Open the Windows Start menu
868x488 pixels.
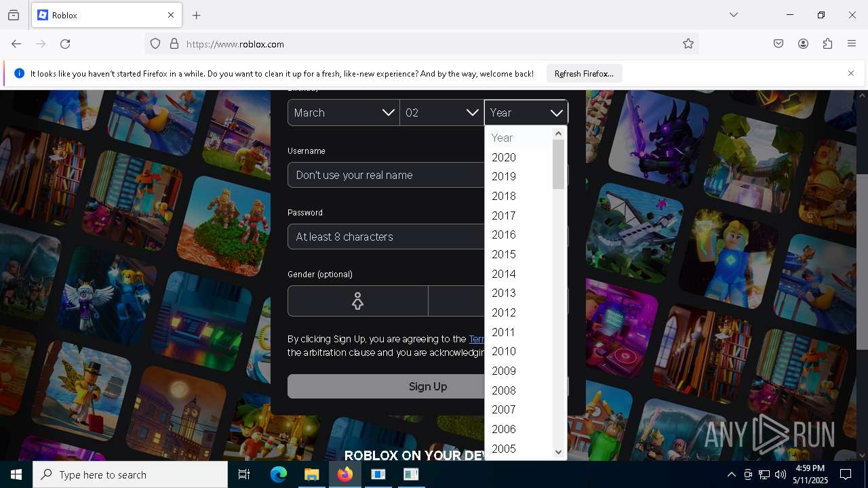click(16, 474)
